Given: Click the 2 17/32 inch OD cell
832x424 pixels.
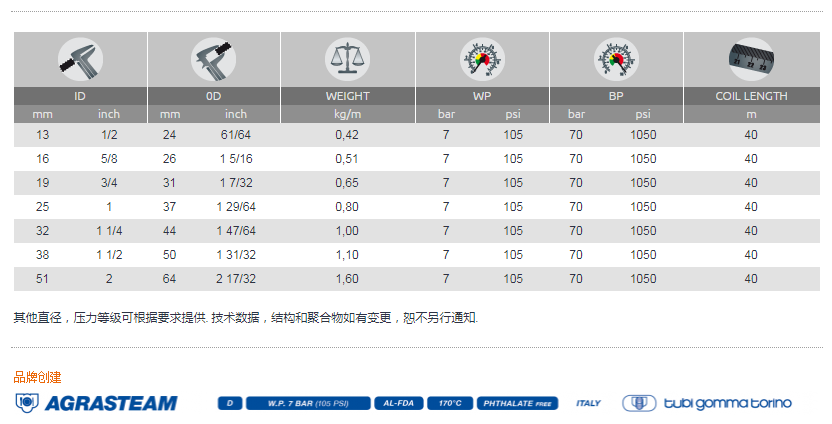Looking at the screenshot, I should (235, 279).
